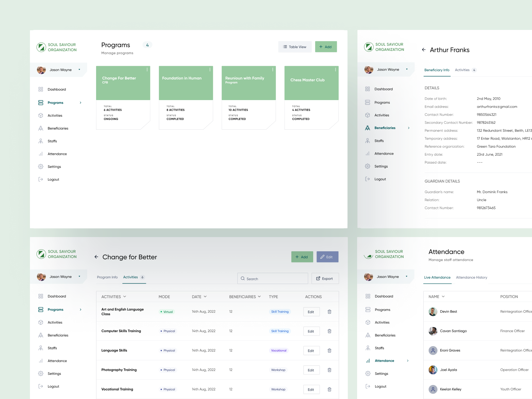This screenshot has width=532, height=399.
Task: Select the Reunioun with Family green card header
Action: (x=248, y=83)
